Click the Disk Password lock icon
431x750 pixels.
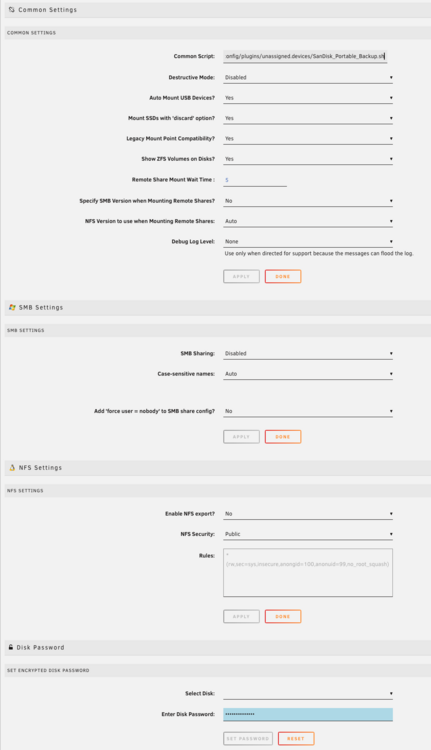tap(11, 647)
